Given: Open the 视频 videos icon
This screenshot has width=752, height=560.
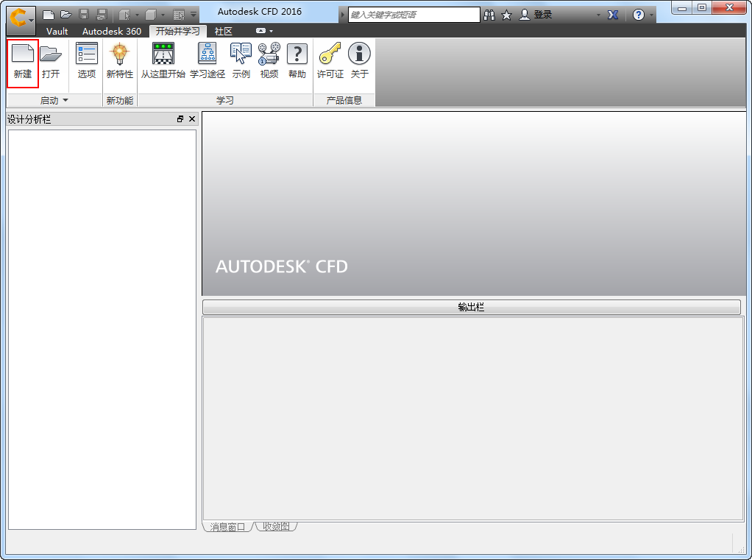Looking at the screenshot, I should click(269, 53).
